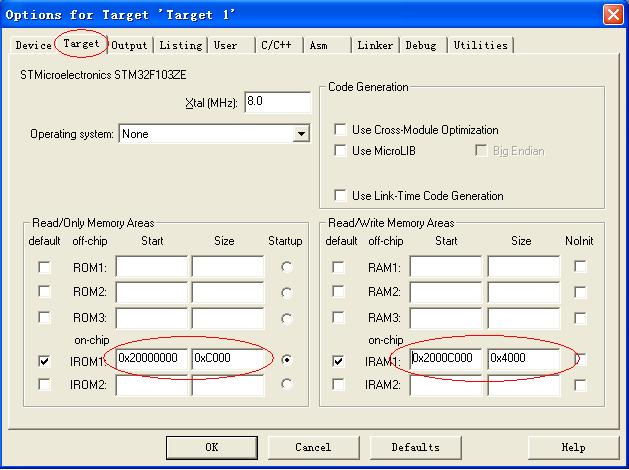Image resolution: width=629 pixels, height=470 pixels.
Task: Open the Help button
Action: coord(574,448)
